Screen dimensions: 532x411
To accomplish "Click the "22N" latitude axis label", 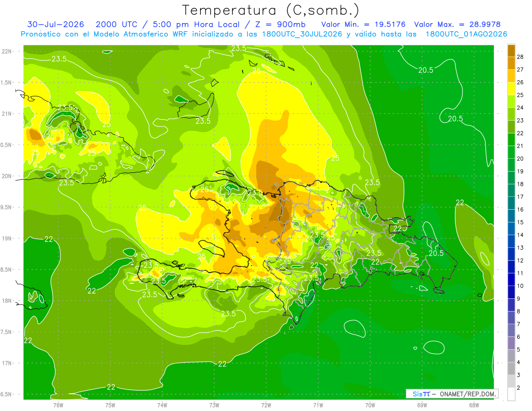I will (7, 51).
